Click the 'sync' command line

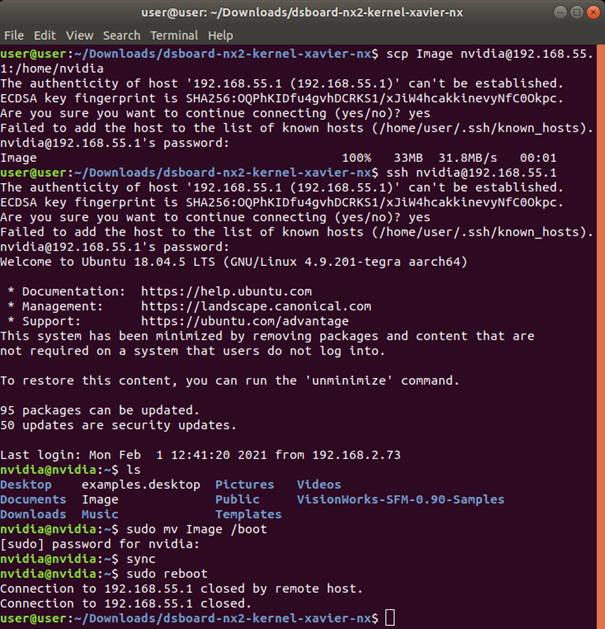click(x=141, y=558)
